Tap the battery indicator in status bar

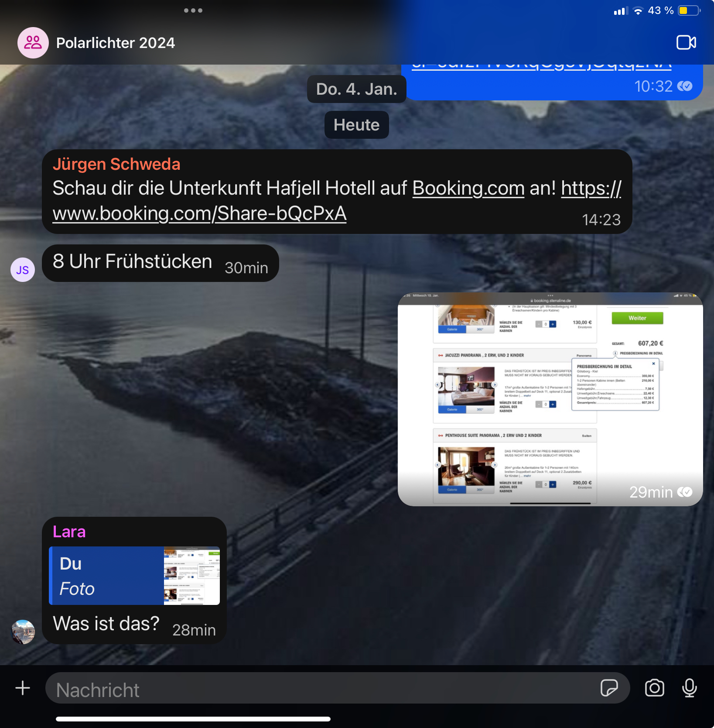[688, 10]
